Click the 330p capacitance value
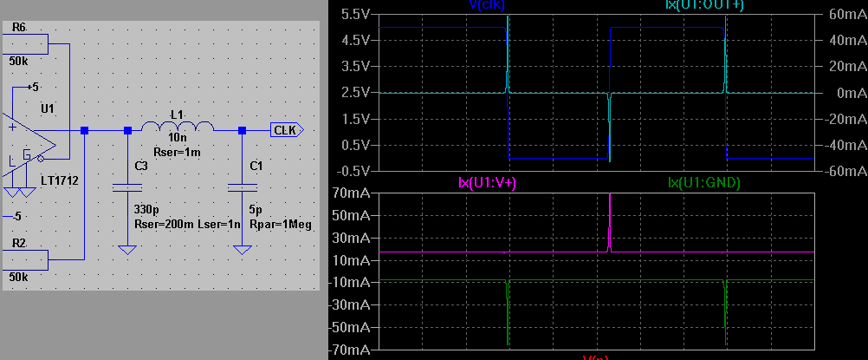The height and width of the screenshot is (360, 868). coord(145,211)
